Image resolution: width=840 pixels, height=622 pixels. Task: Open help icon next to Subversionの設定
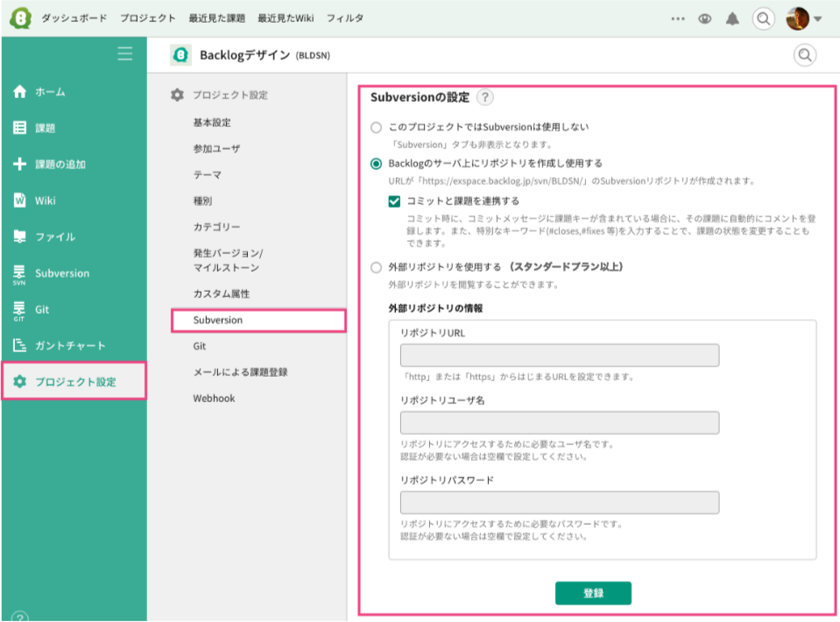point(485,97)
